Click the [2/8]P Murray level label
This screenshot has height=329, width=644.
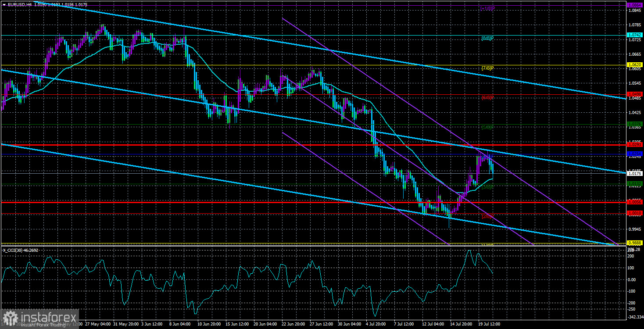coord(488,217)
